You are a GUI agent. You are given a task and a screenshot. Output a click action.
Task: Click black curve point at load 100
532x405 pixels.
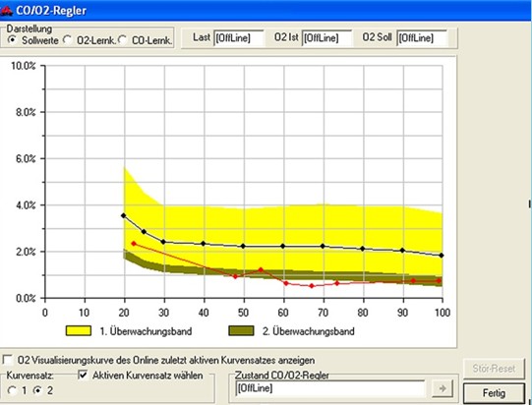tap(442, 256)
